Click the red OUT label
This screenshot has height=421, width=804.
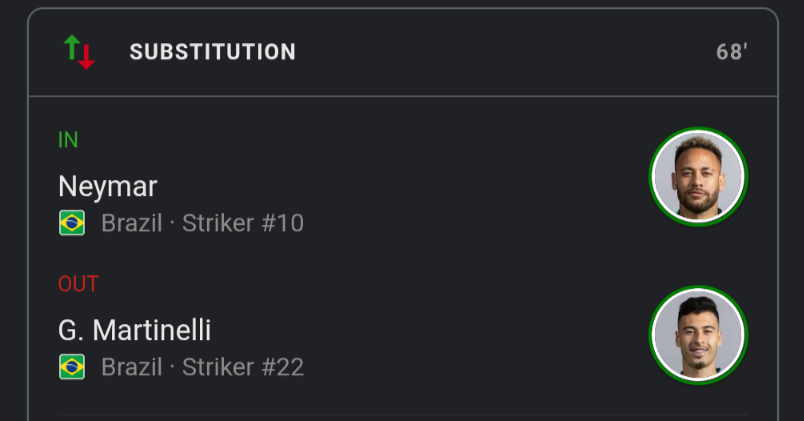(x=78, y=284)
